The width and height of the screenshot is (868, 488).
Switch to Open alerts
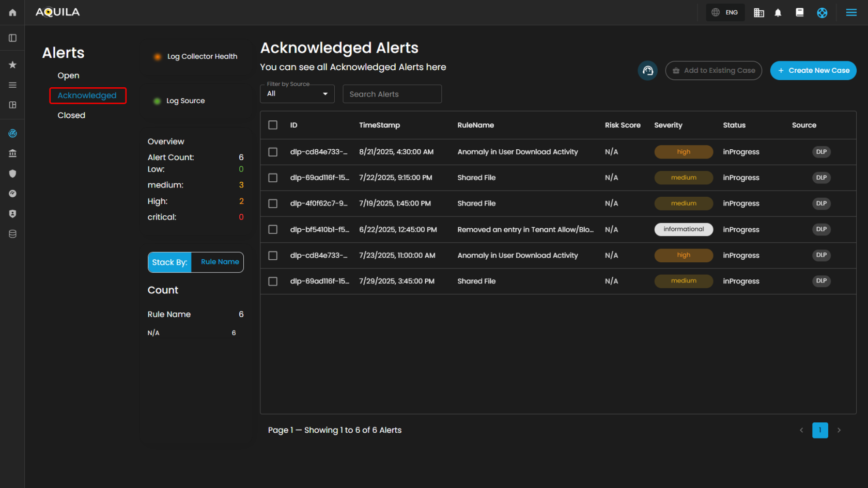(x=68, y=75)
